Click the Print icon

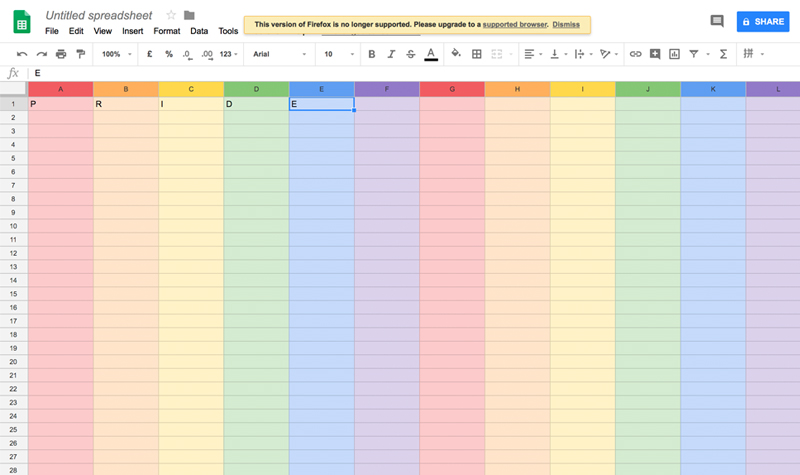point(61,54)
